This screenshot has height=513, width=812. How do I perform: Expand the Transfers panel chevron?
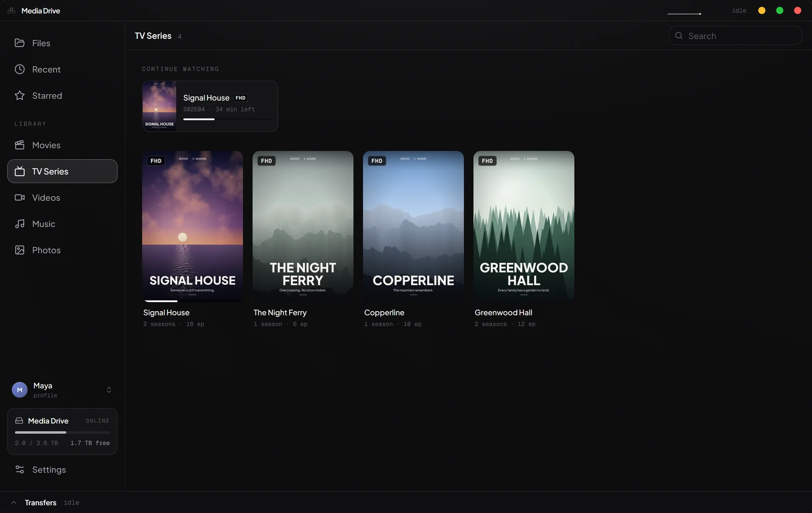click(14, 502)
